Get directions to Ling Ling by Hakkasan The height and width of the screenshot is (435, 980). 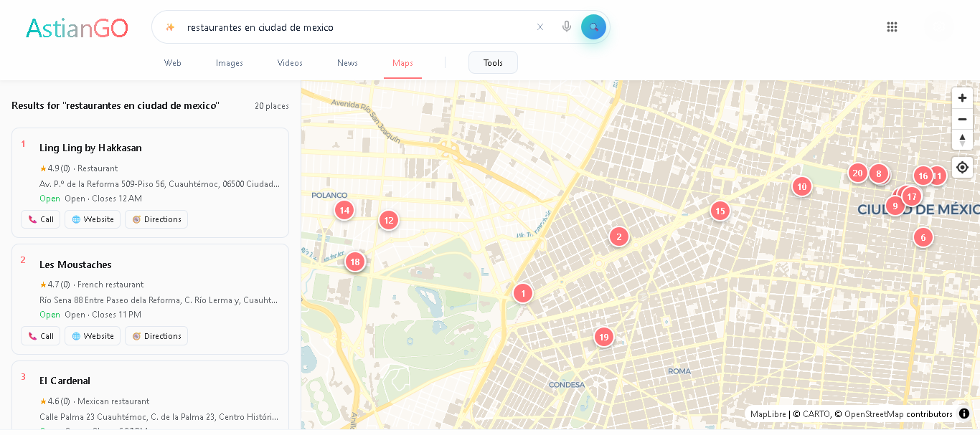pyautogui.click(x=156, y=219)
